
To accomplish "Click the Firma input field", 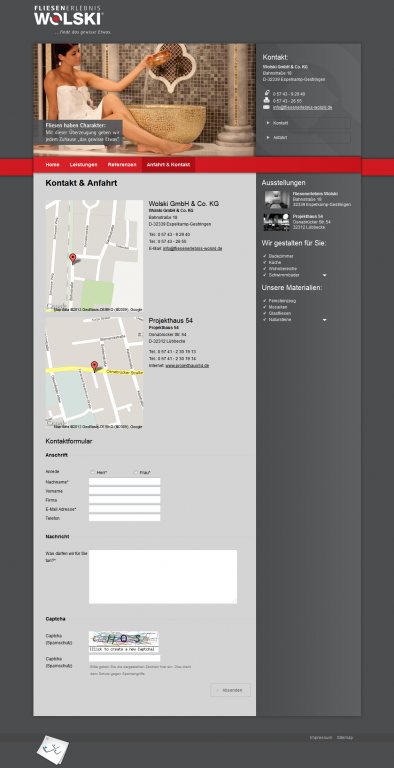I will coord(124,500).
